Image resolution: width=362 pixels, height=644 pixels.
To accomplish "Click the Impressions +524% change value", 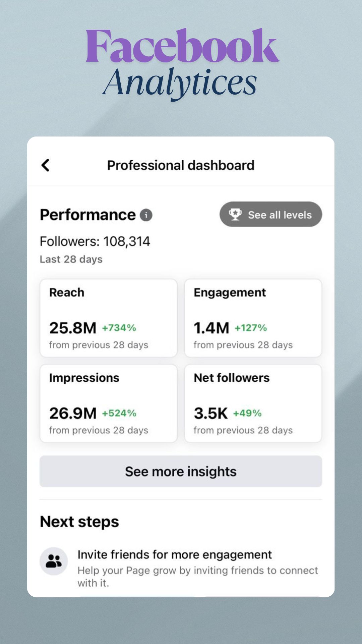I will coord(119,413).
